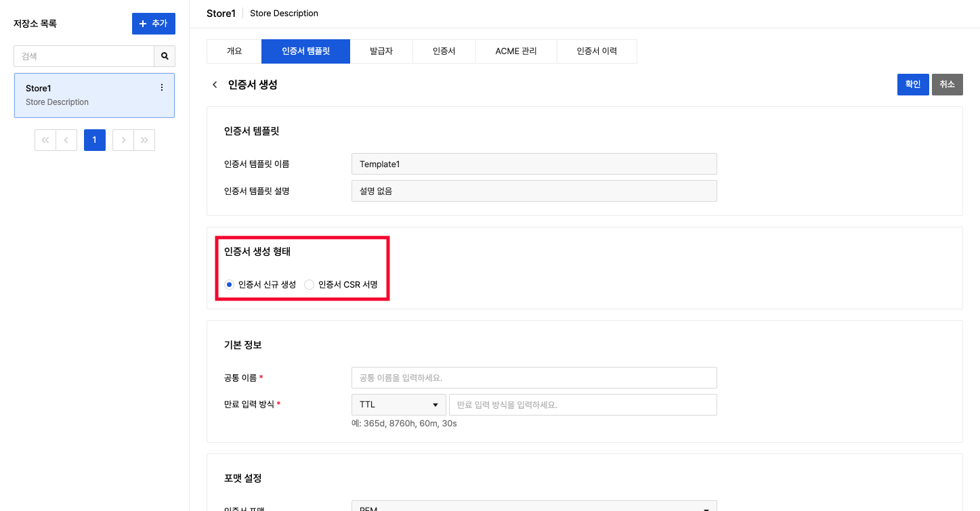980x511 pixels.
Task: Open the TTL expiration type dropdown
Action: 398,405
